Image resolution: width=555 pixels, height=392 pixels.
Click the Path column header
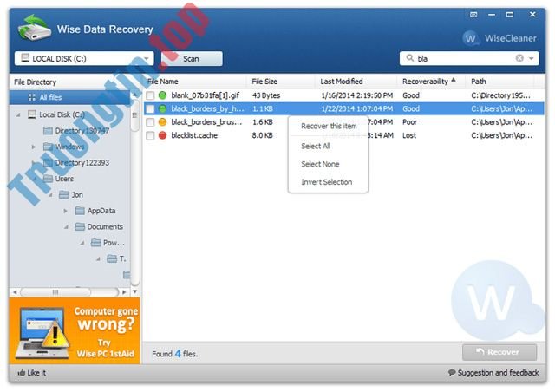[x=499, y=82]
